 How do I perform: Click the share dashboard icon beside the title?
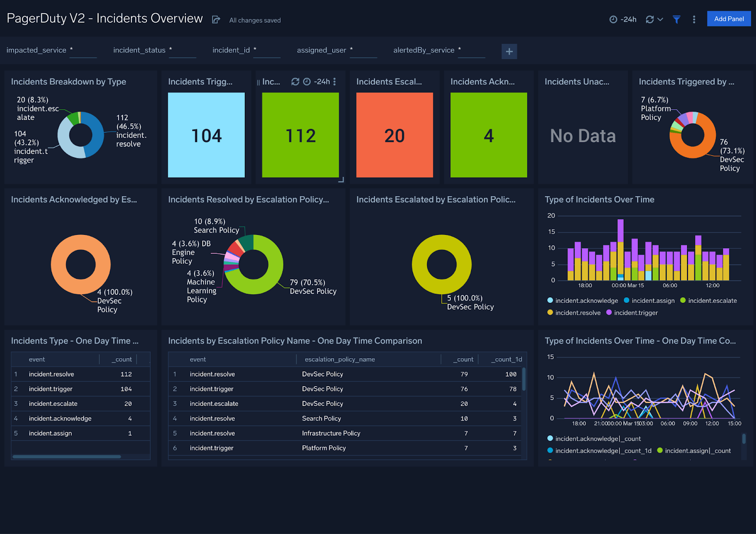click(216, 19)
